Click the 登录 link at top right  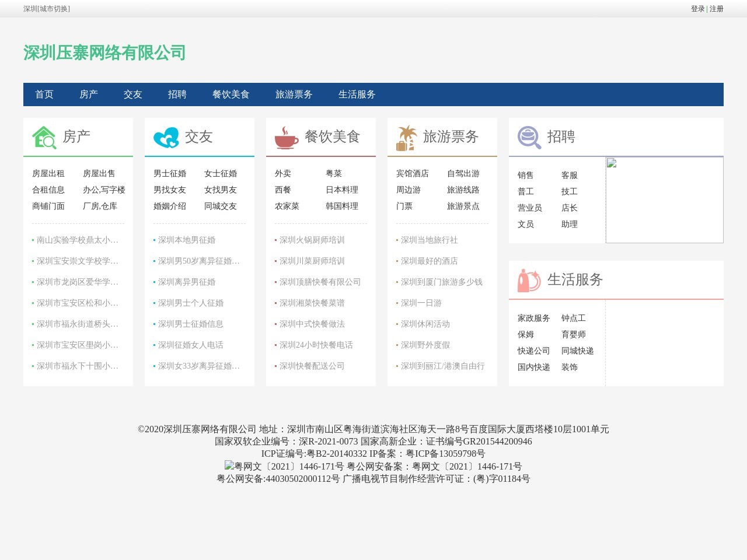[x=697, y=9]
